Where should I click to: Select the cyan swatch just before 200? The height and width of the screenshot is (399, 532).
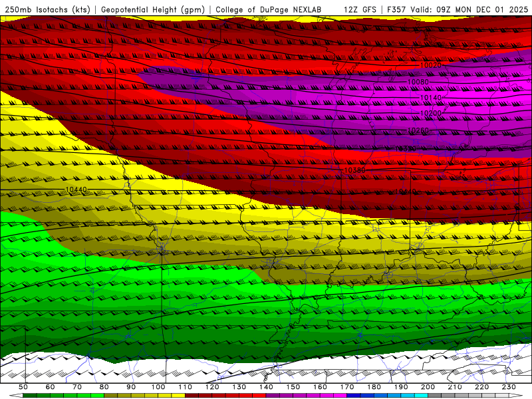coord(421,396)
